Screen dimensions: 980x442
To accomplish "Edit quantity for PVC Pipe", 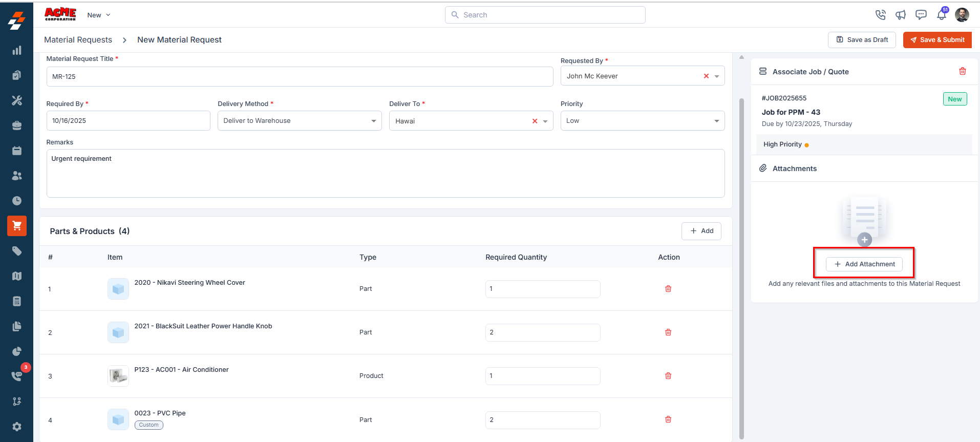I will [543, 420].
